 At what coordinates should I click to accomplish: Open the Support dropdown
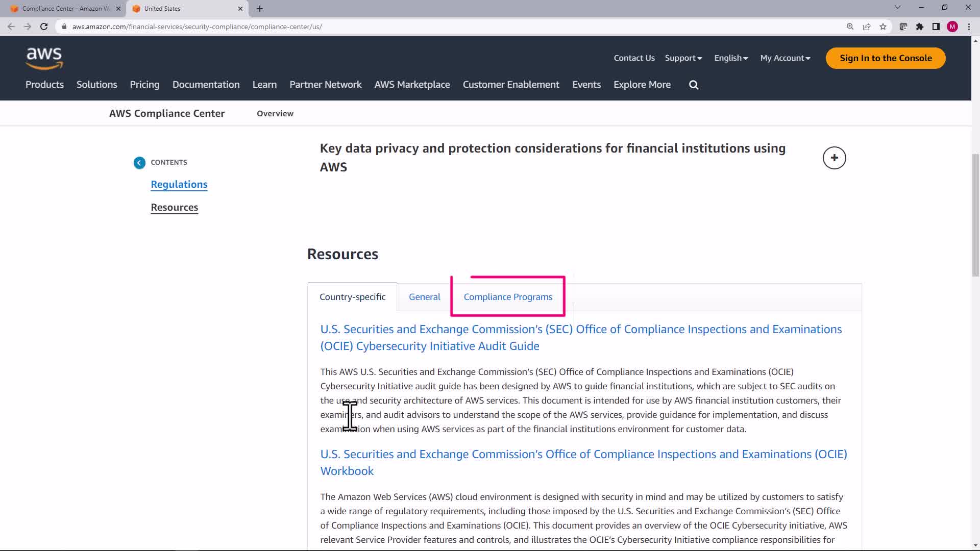[x=683, y=58]
